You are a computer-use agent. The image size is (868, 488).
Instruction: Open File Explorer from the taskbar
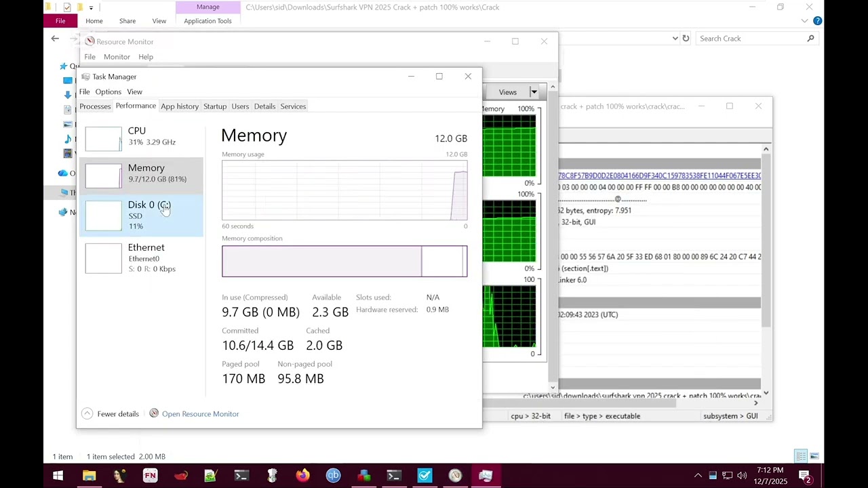[89, 476]
